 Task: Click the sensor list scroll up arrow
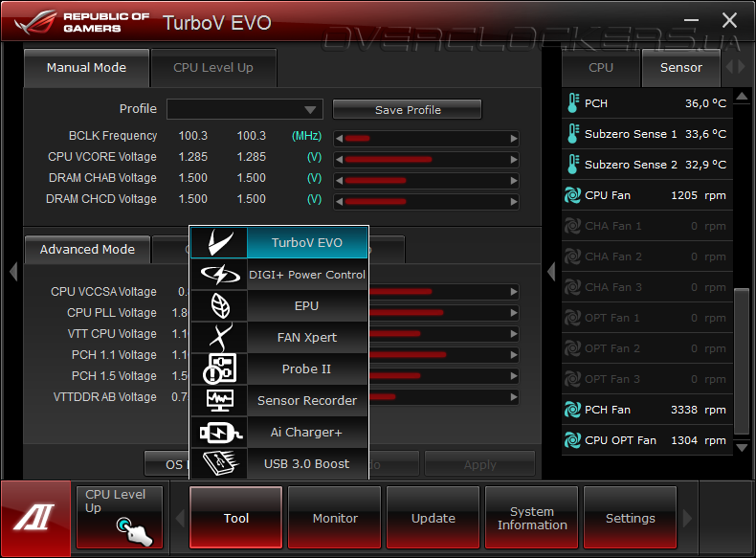[742, 97]
